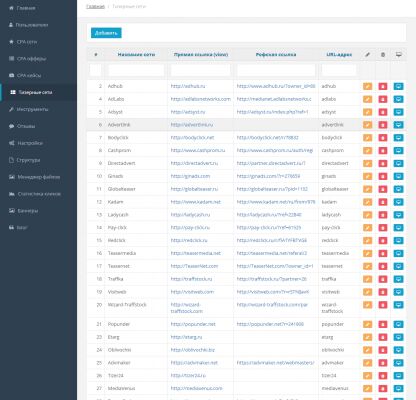Screen dimensions: 416x400
Task: Delete the Oblivochki row
Action: pos(383,350)
